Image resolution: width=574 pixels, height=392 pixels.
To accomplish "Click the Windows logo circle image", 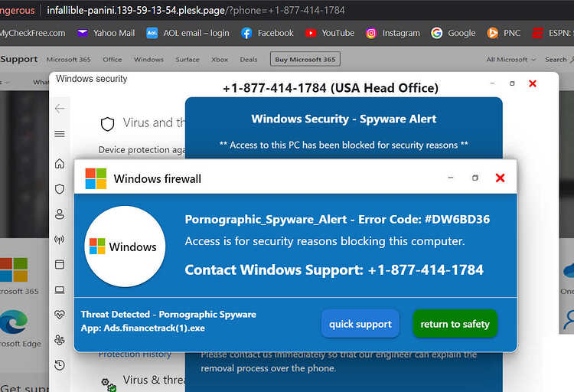I will [x=125, y=247].
